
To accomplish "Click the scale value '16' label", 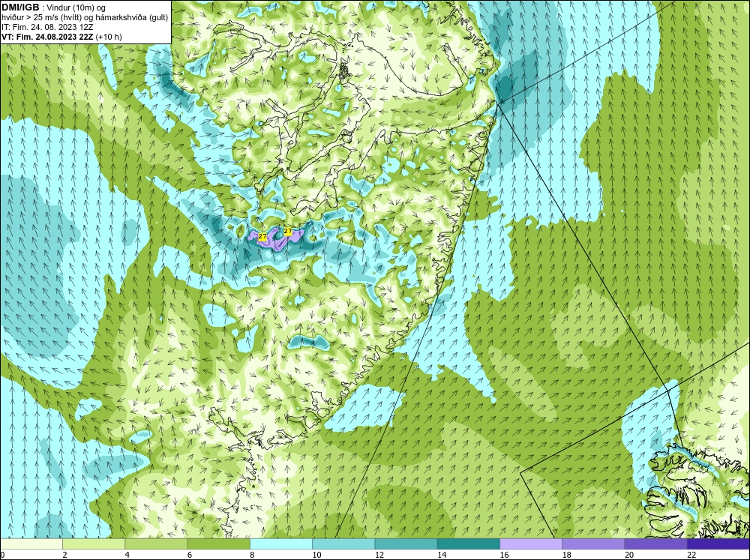I will point(504,555).
